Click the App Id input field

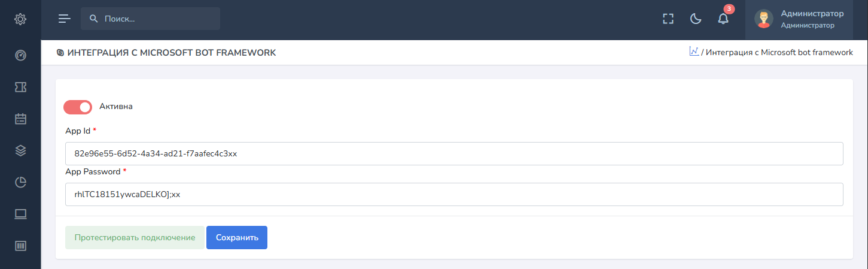click(453, 153)
